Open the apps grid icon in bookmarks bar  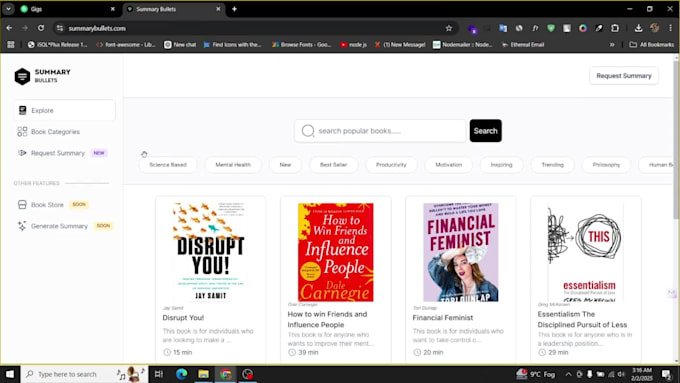pos(11,44)
